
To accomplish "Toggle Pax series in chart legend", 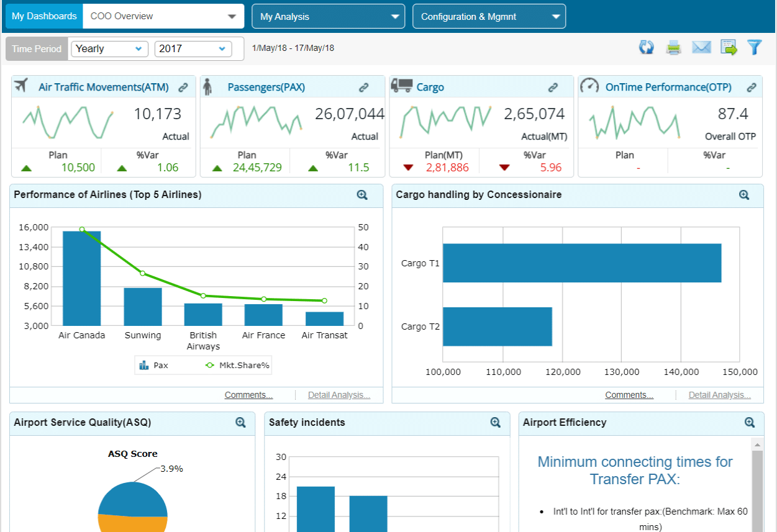I will 154,366.
